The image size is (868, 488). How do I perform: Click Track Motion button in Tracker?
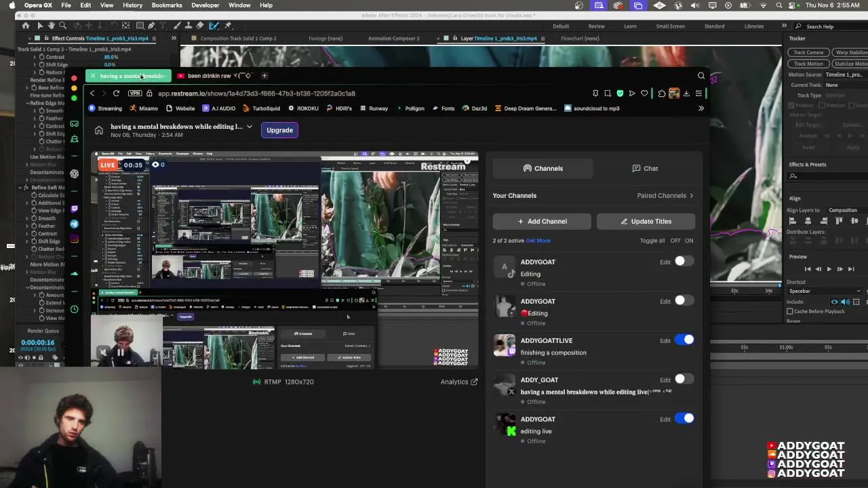[x=807, y=64]
